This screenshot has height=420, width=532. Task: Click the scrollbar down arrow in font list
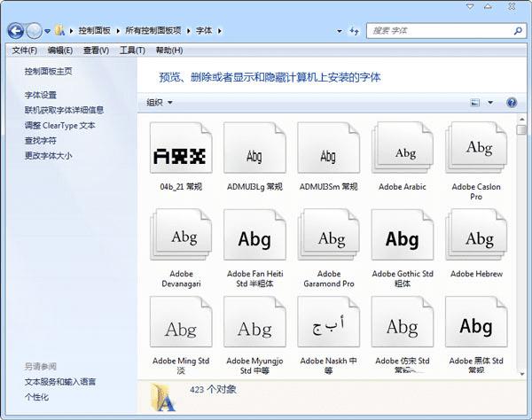[522, 374]
